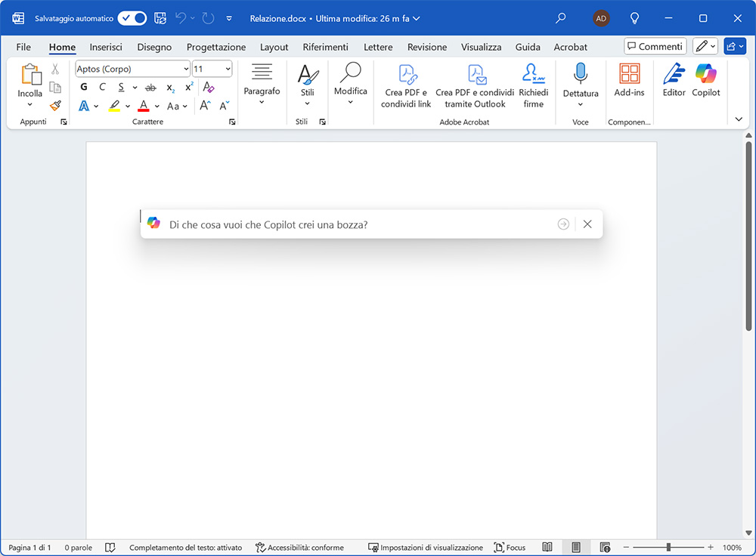Viewport: 756px width, 556px height.
Task: Click the Commenti button
Action: tap(655, 47)
